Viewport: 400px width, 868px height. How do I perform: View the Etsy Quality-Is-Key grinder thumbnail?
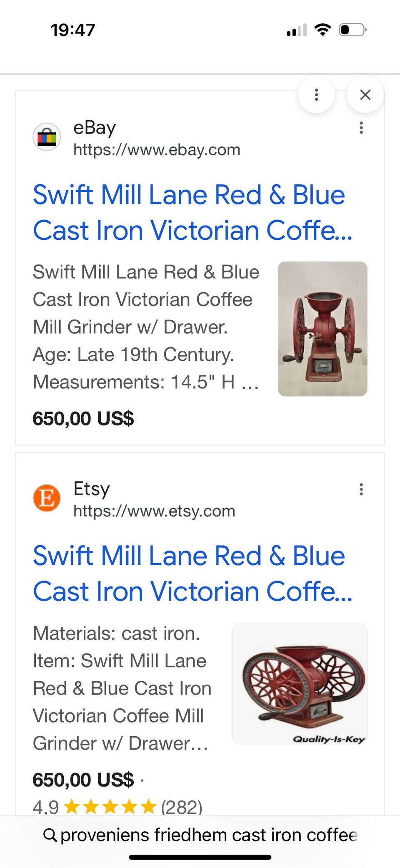coord(300,683)
